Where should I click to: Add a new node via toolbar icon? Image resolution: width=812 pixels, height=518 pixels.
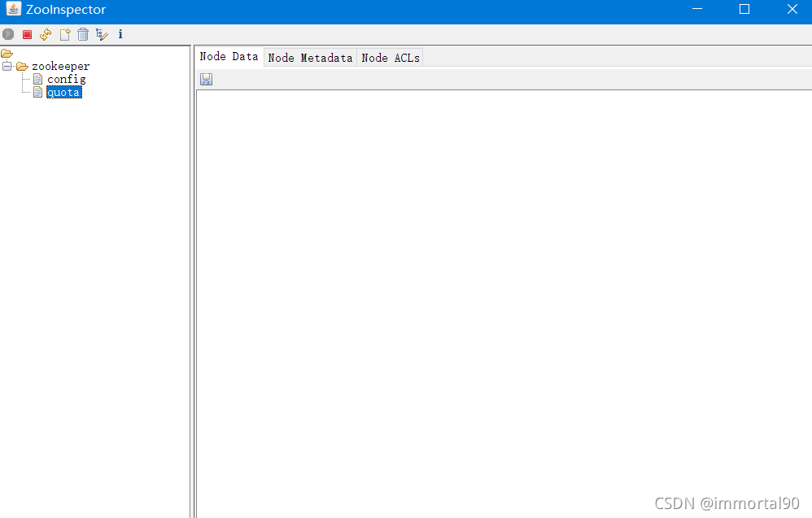pos(65,35)
